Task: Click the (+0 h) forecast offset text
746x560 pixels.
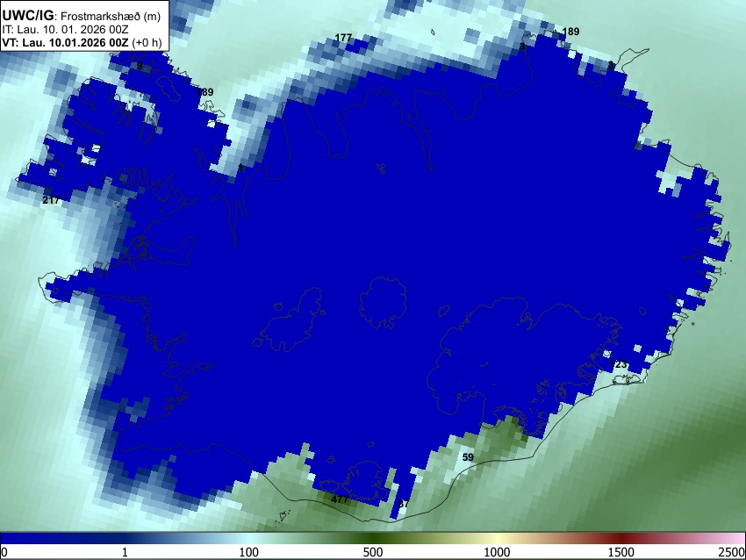Action: [147, 42]
